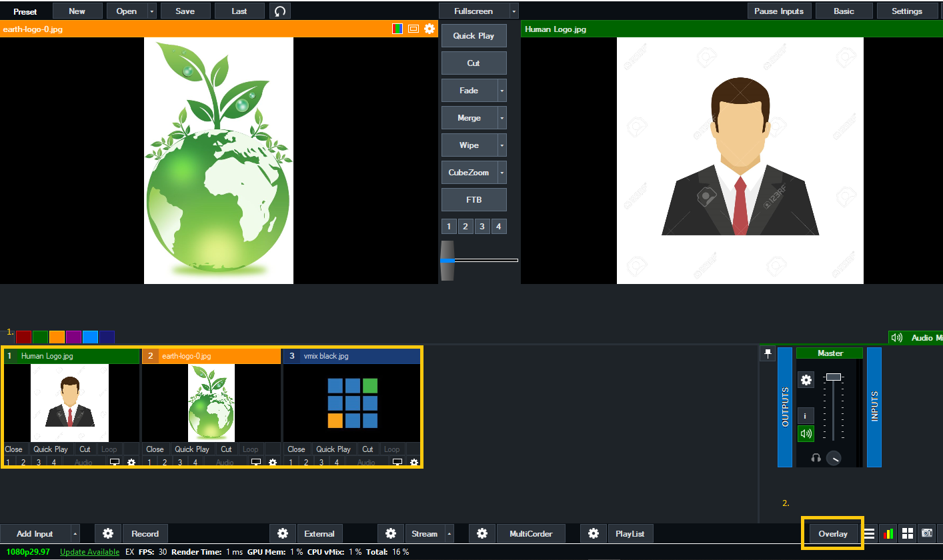This screenshot has width=943, height=560.
Task: Open Human Logo.jpg input settings gear
Action: point(131,462)
